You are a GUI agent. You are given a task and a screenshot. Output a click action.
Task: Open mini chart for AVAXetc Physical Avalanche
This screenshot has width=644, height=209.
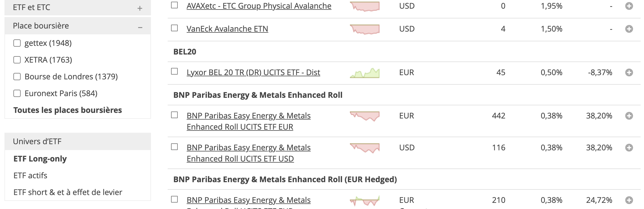[x=364, y=6]
